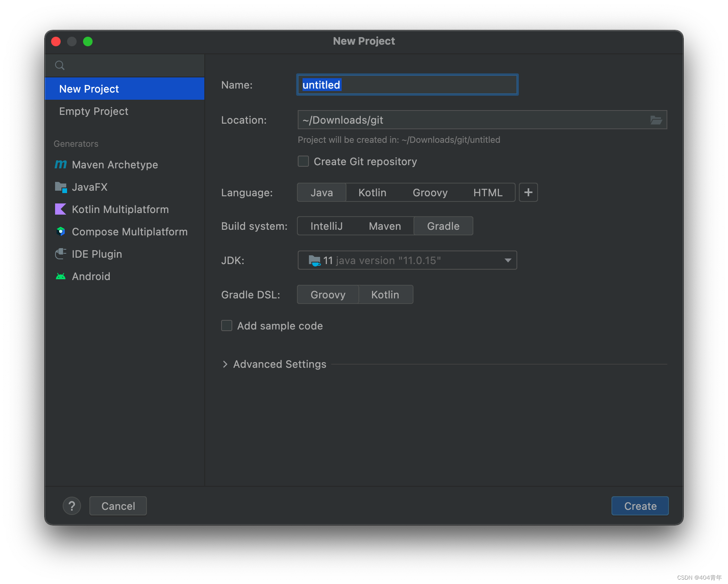Add another language with plus button
This screenshot has height=584, width=728.
(x=528, y=193)
